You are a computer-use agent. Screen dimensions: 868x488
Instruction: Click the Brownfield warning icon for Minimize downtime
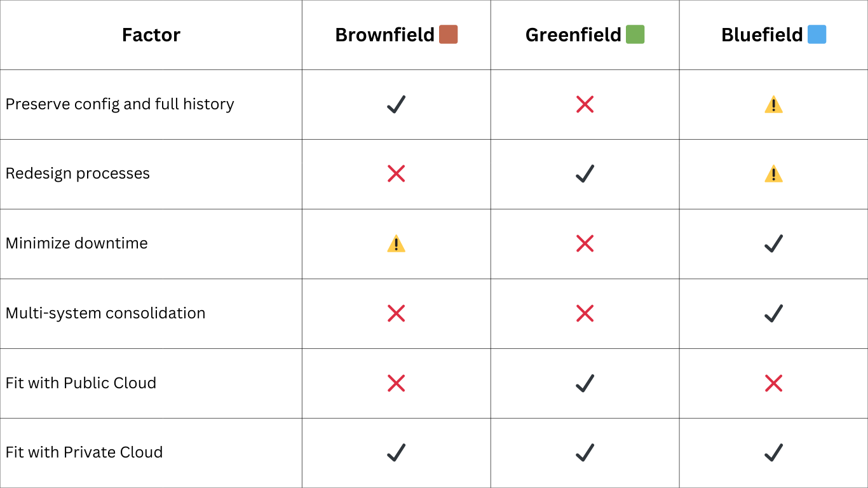[x=396, y=244]
